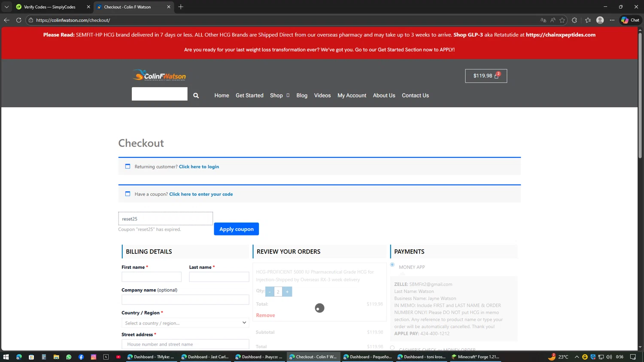Show hidden system tray icons
The height and width of the screenshot is (362, 644).
[x=577, y=357]
